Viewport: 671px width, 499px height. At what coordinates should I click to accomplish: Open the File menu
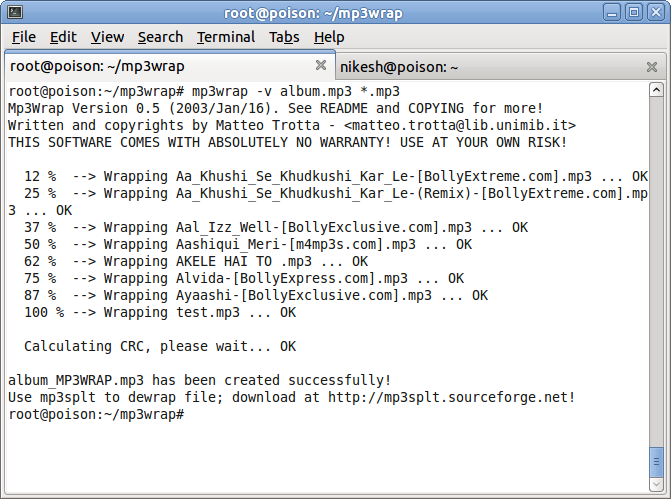[x=24, y=37]
